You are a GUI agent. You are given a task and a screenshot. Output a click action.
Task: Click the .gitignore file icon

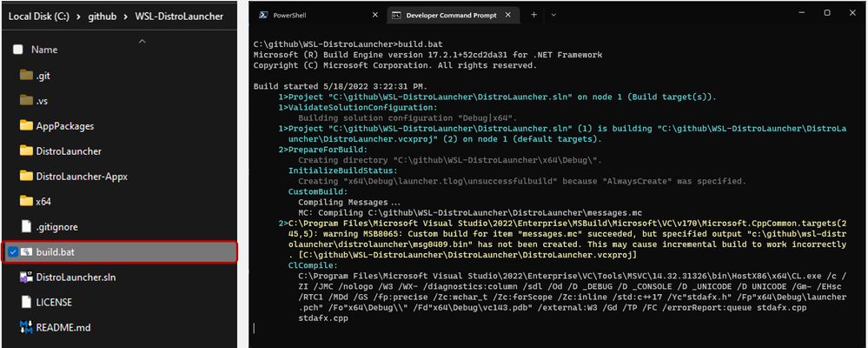(x=25, y=226)
